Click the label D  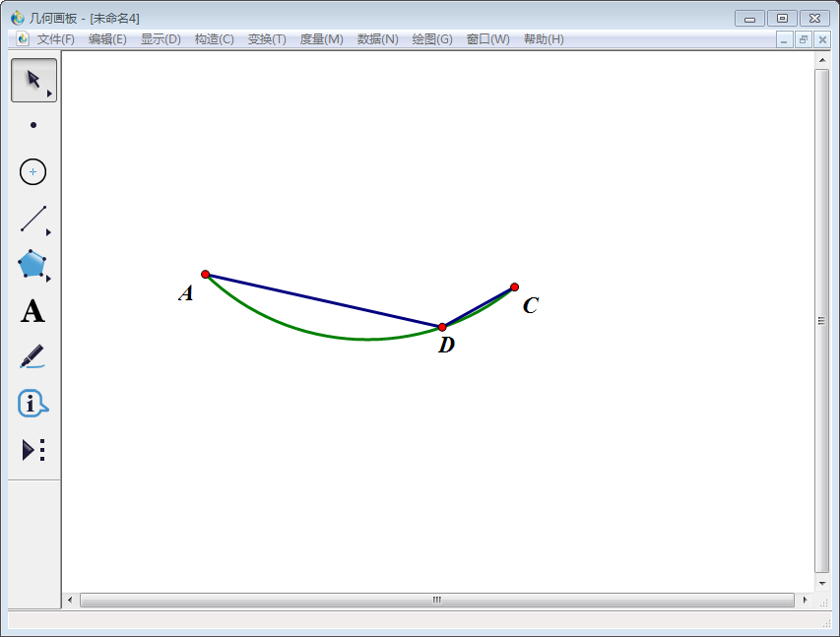446,345
